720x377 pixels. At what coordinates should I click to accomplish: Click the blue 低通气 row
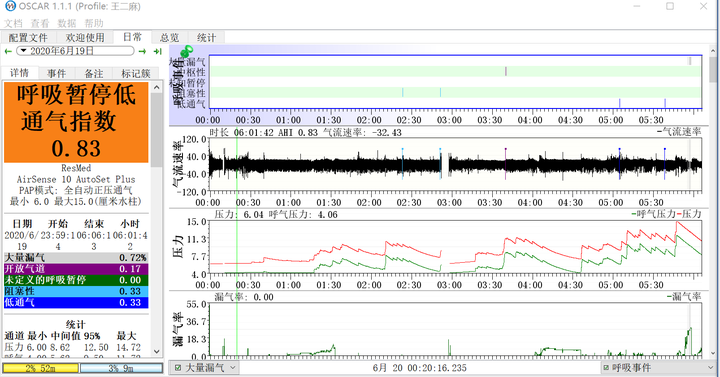76,302
